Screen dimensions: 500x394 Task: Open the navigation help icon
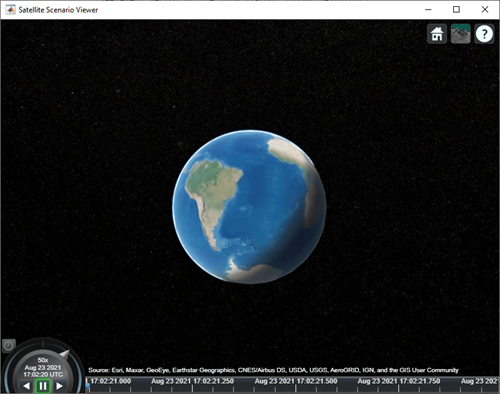pyautogui.click(x=484, y=34)
